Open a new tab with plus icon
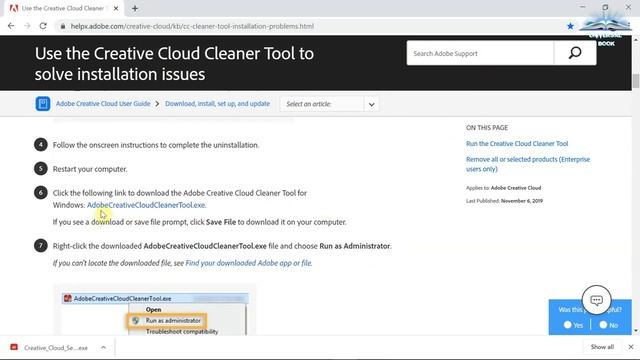This screenshot has width=640, height=360. [135, 8]
